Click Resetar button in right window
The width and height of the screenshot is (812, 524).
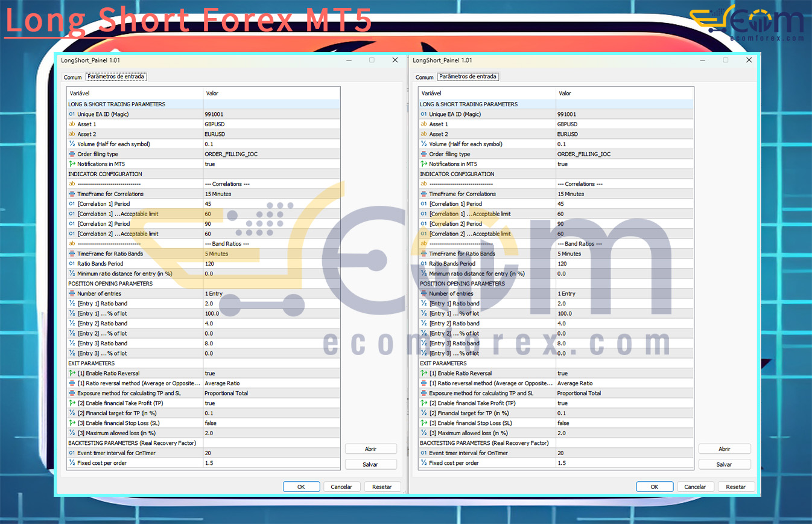[736, 487]
